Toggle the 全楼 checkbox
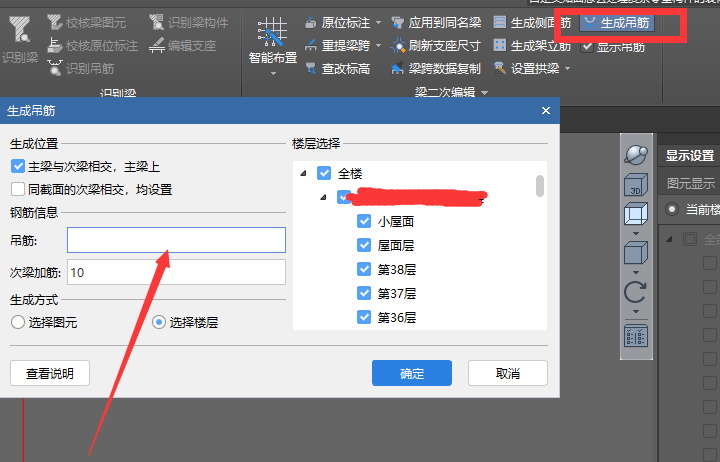Image resolution: width=720 pixels, height=462 pixels. click(324, 173)
